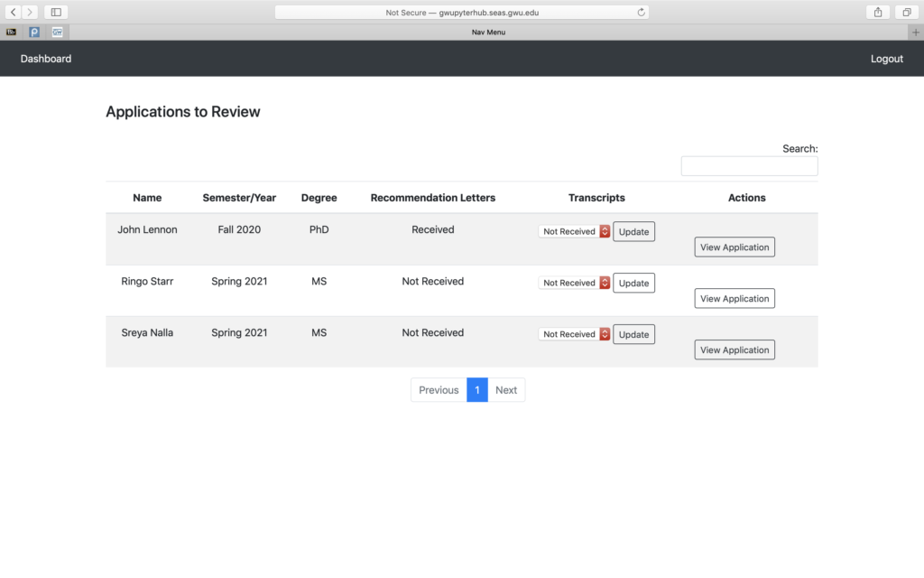Go to the Next pagination page
This screenshot has width=924, height=578.
[x=506, y=390]
